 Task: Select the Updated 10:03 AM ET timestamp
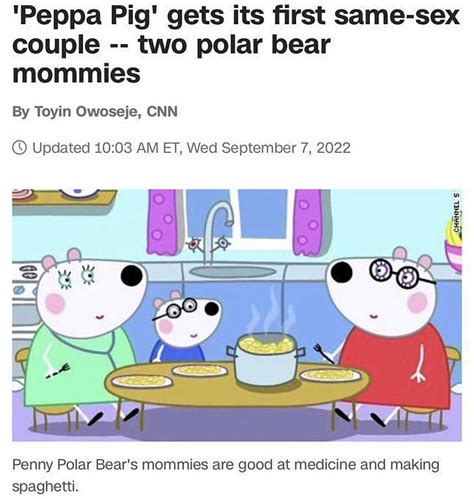pos(191,148)
